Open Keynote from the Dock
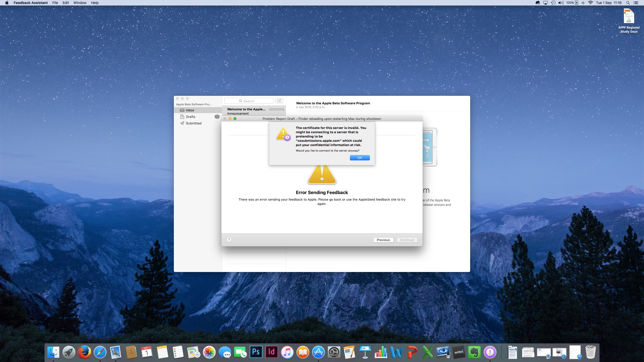The width and height of the screenshot is (644, 362). point(365,352)
